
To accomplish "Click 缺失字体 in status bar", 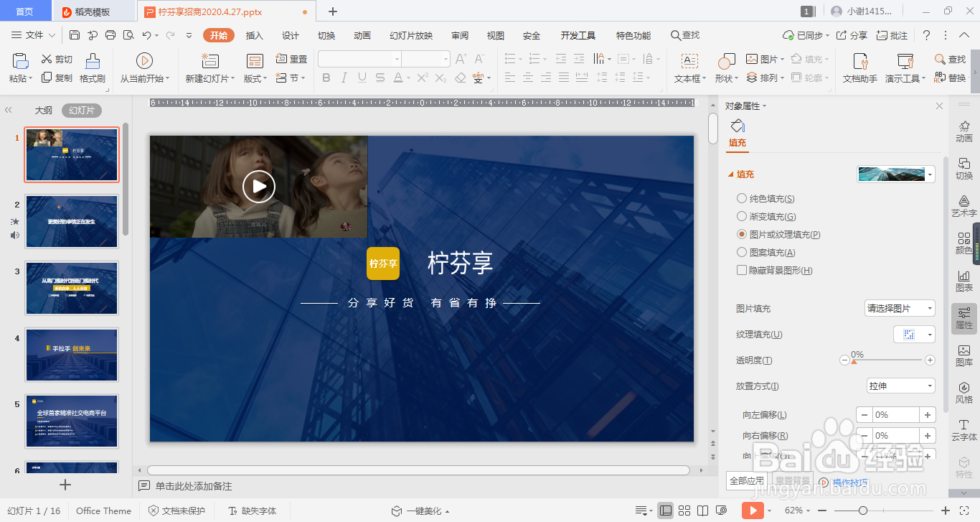I will tap(253, 511).
